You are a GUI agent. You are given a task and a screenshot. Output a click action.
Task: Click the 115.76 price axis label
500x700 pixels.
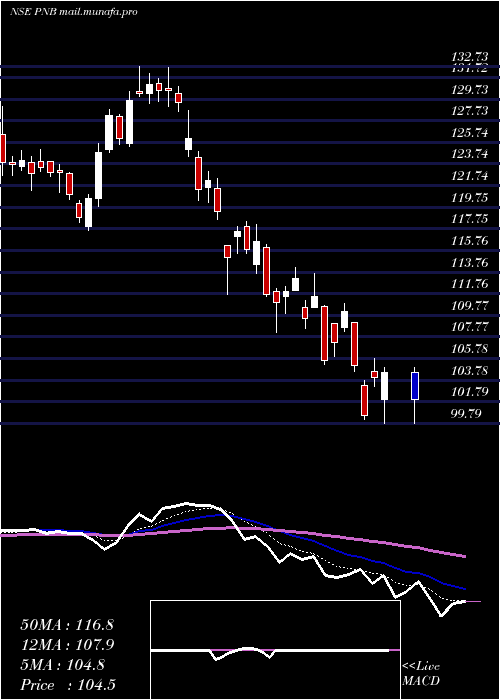coord(469,241)
